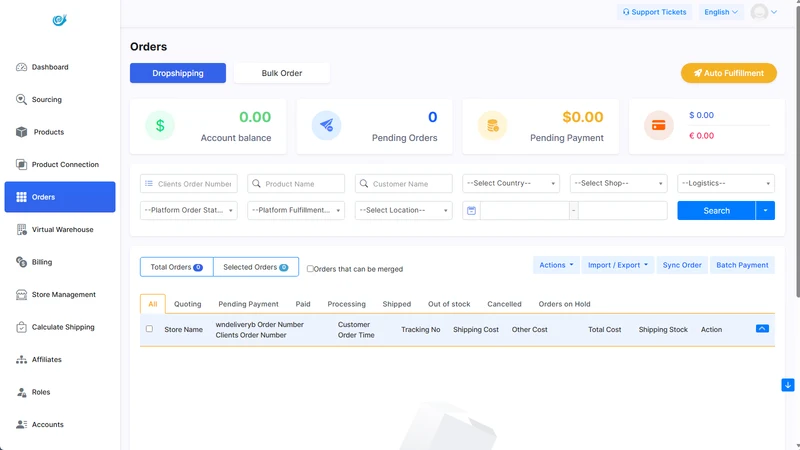Open Platform Fulfillment dropdown

[x=296, y=210]
